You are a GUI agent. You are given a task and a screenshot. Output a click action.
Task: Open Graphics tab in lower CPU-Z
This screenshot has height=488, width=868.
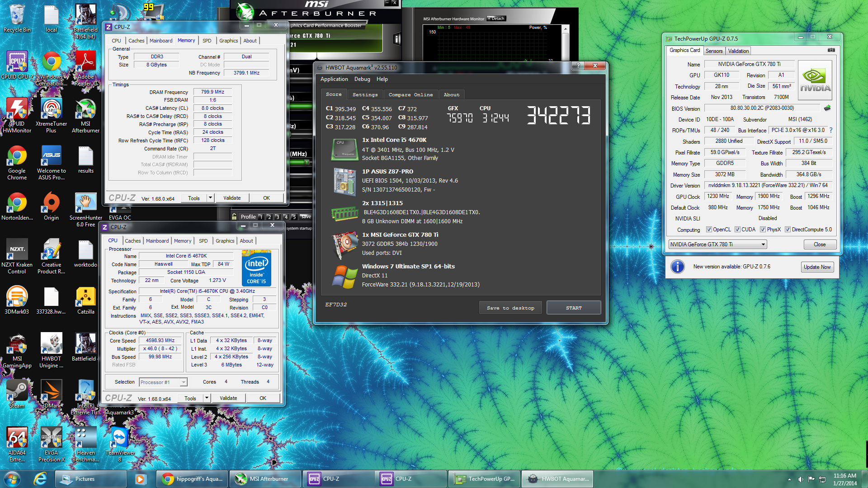(225, 241)
